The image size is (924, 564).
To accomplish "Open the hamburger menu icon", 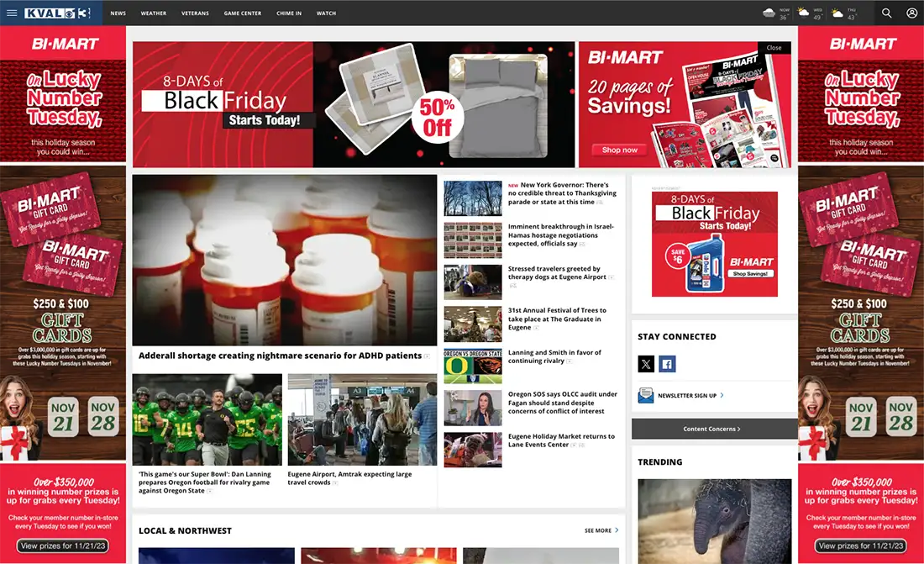I will [12, 13].
